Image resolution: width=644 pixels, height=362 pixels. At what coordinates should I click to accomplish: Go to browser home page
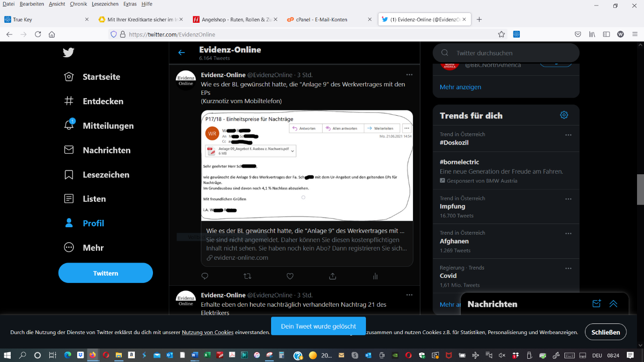pos(52,34)
